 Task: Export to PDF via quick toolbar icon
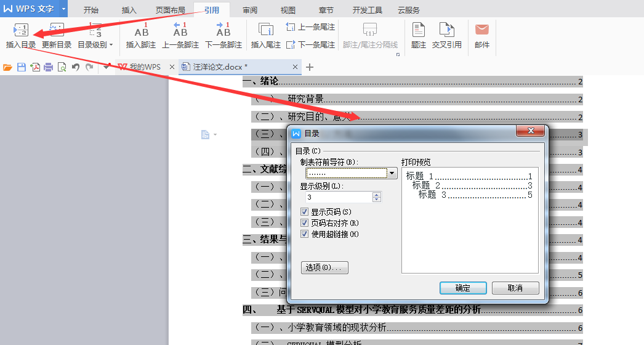pos(35,67)
